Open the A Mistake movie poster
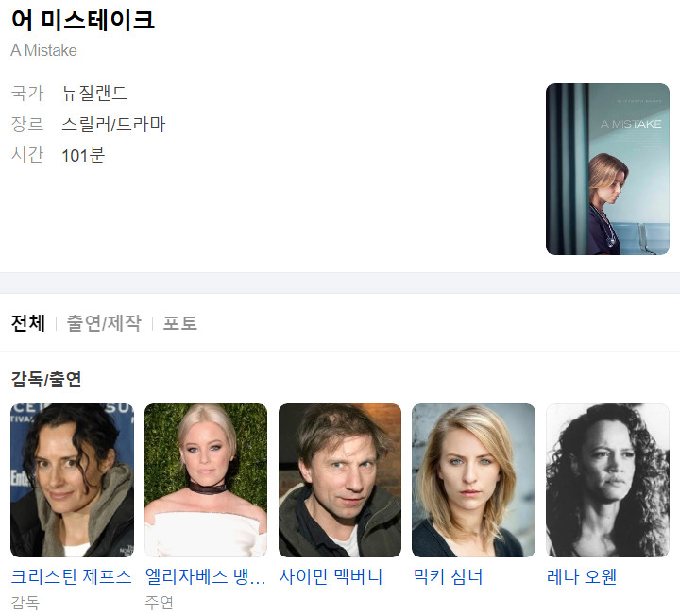Image resolution: width=680 pixels, height=616 pixels. [607, 169]
